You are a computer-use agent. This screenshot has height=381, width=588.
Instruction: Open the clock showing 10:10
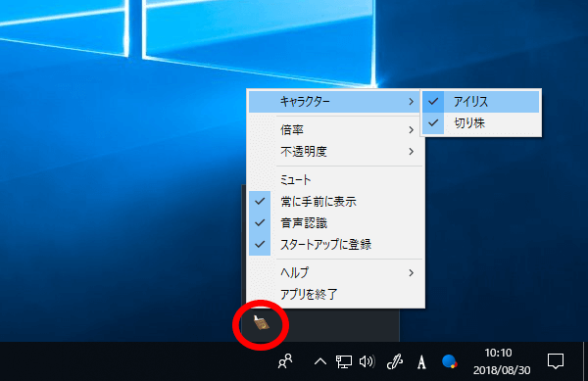pyautogui.click(x=502, y=361)
